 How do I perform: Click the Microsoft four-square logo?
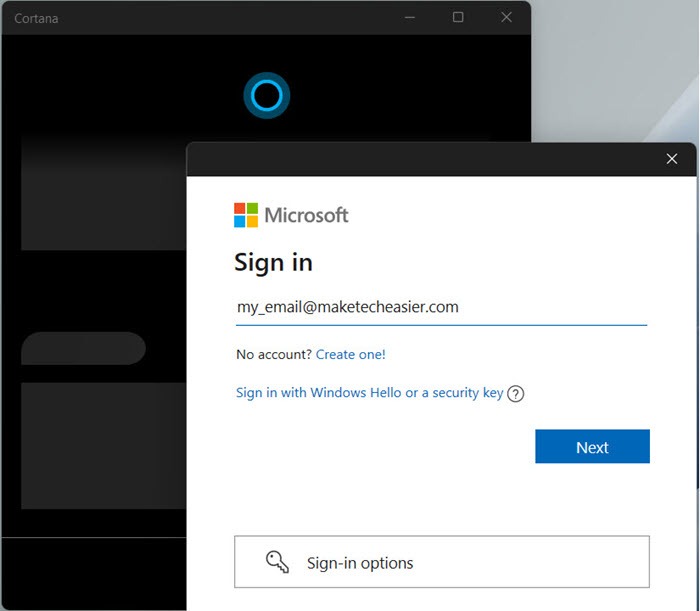246,215
